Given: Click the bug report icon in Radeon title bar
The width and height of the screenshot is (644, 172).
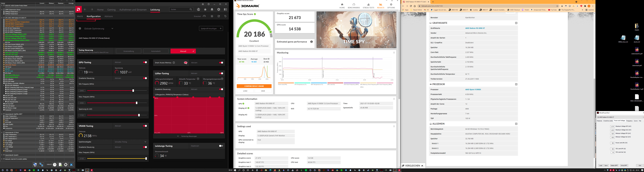Looking at the screenshot, I should coord(203,4).
